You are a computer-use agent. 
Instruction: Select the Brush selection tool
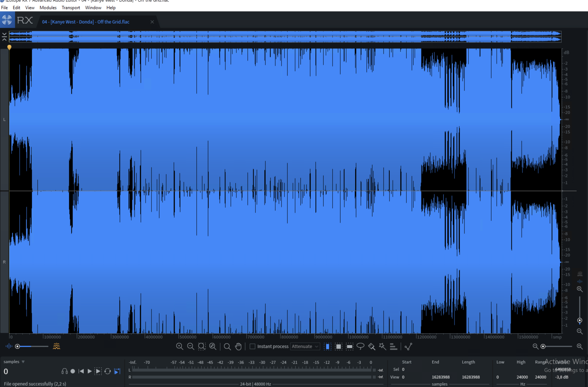371,346
